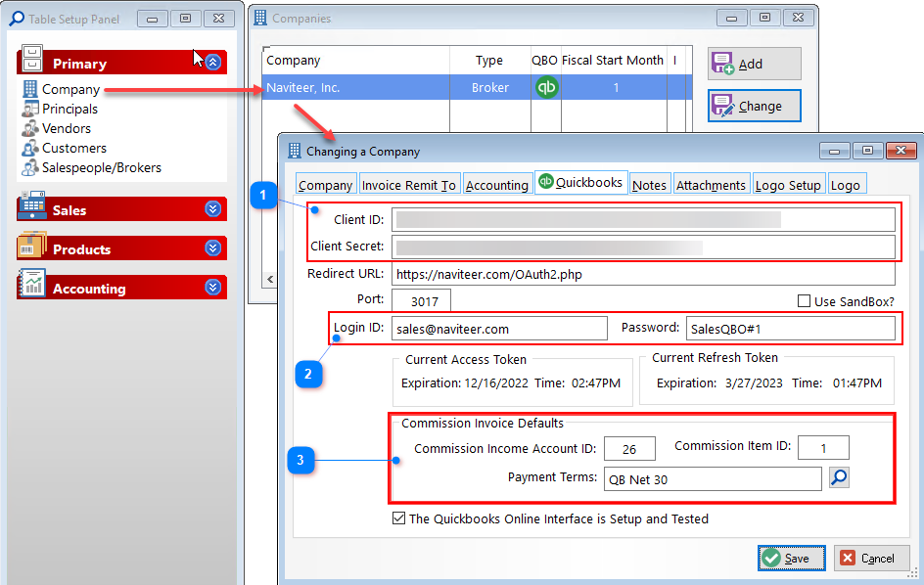
Task: Click the Changing a Company title icon
Action: point(294,151)
